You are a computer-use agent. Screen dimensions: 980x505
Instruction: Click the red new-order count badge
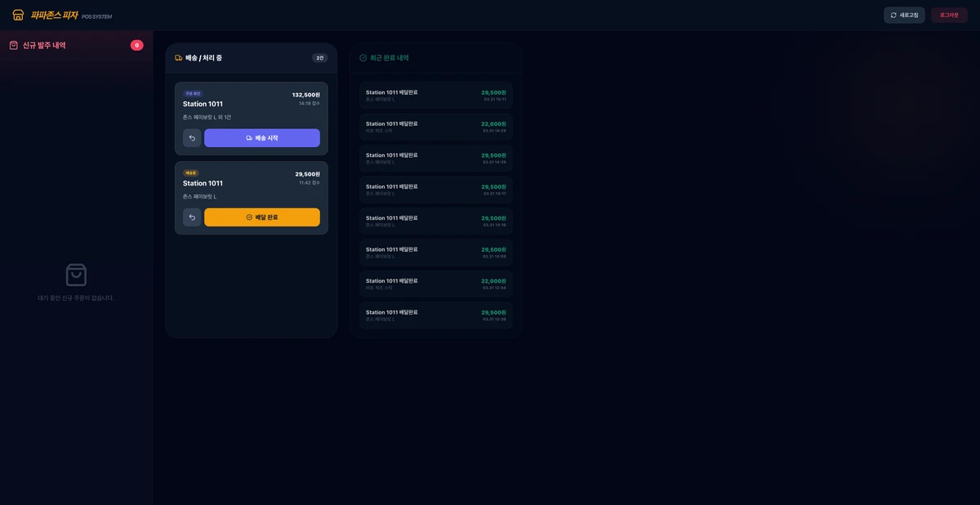tap(136, 46)
